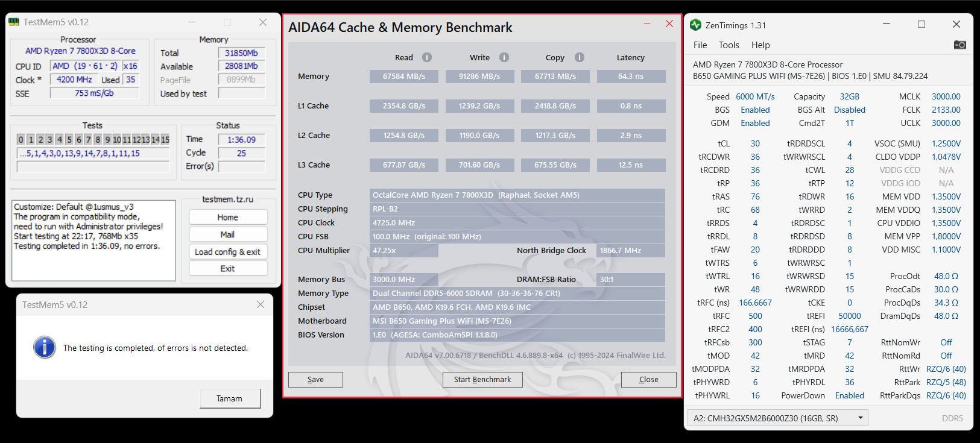
Task: Click the tCL value 30 in ZenTimings
Action: click(755, 143)
